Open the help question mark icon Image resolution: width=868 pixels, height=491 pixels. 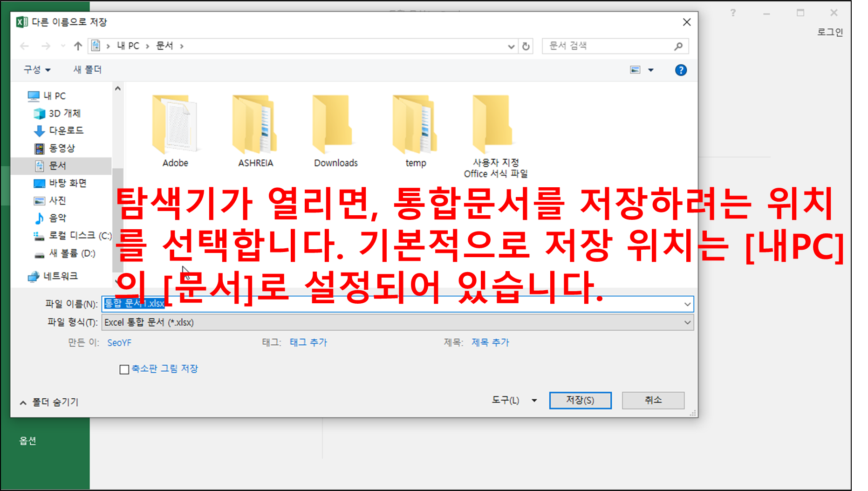point(681,69)
